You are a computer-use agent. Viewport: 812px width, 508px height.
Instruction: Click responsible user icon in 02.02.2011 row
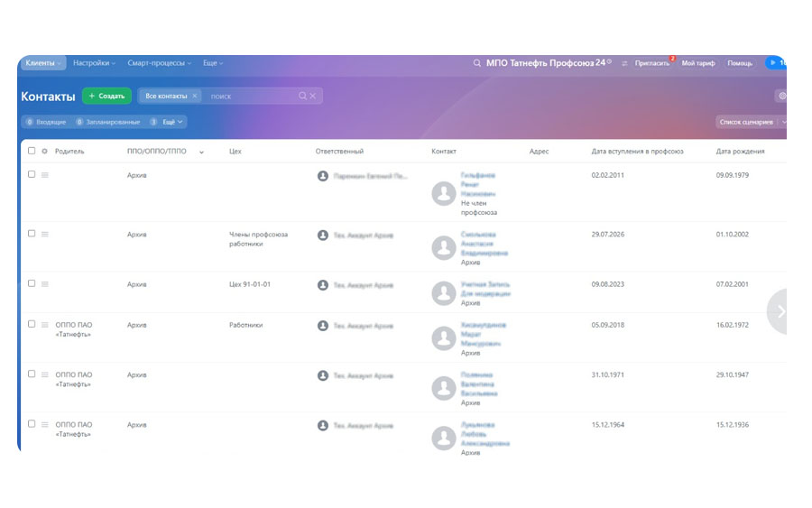[x=323, y=176]
